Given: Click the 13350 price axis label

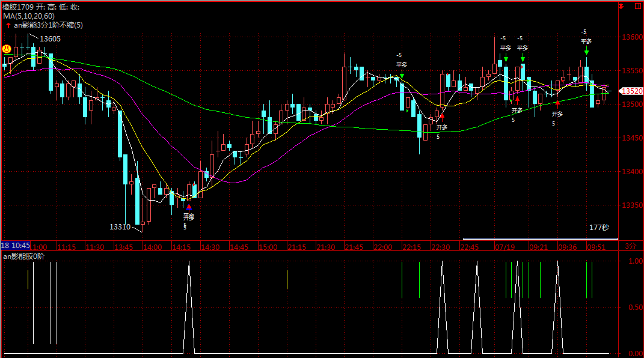Looking at the screenshot, I should point(632,205).
